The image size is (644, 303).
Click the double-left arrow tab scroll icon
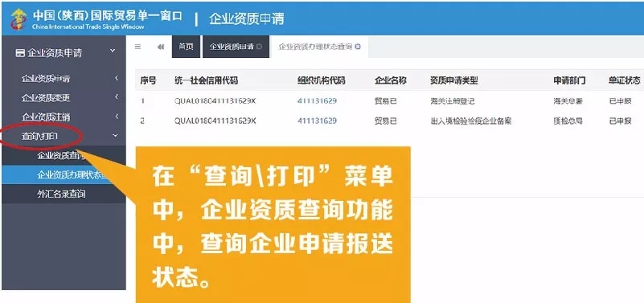coord(161,47)
